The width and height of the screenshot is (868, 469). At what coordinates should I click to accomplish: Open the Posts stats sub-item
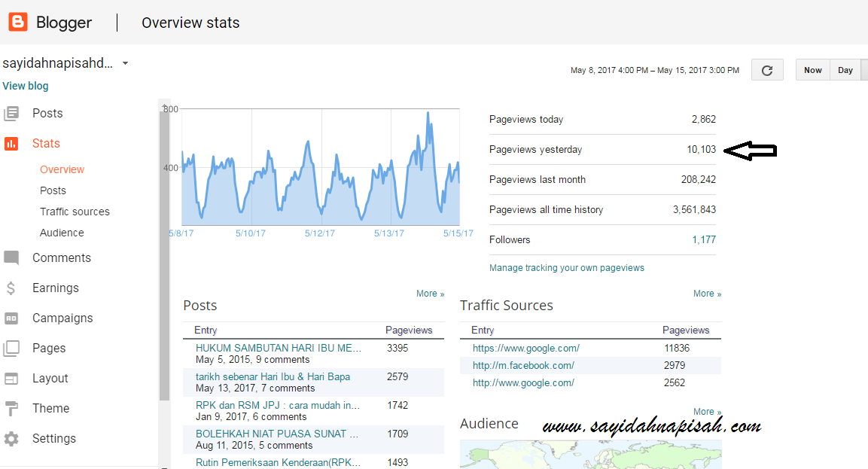53,190
